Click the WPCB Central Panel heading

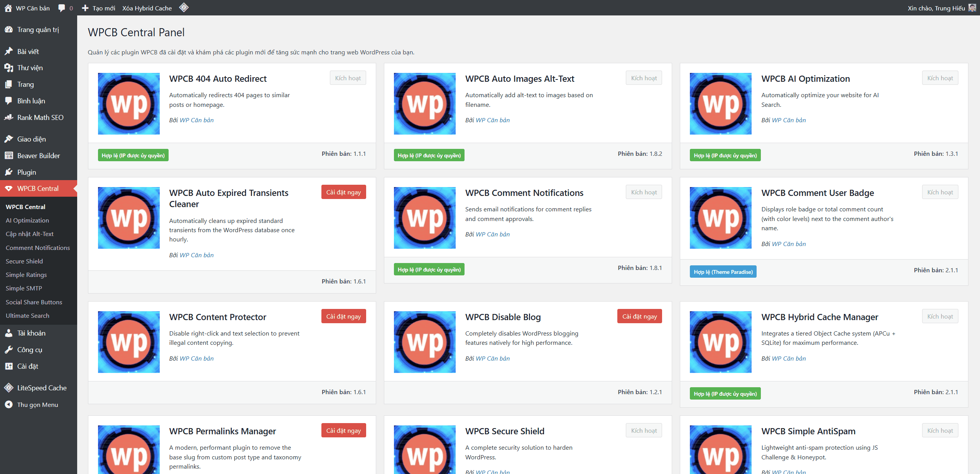tap(136, 32)
